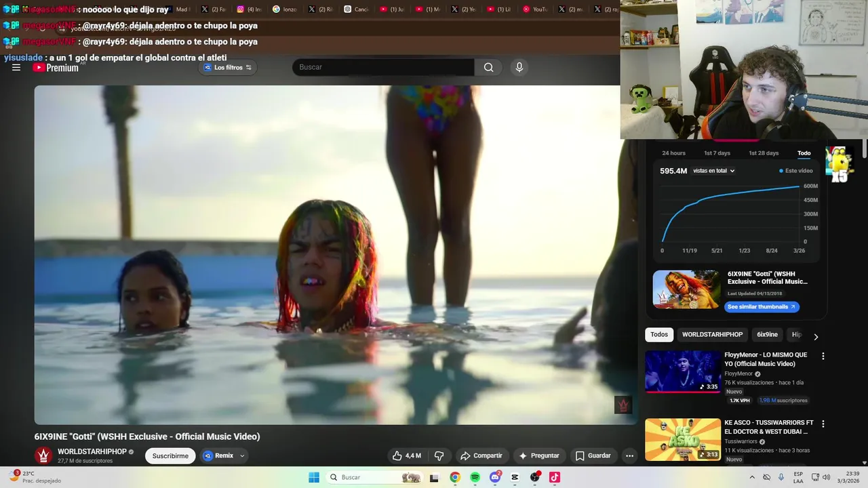Open Discord from the taskbar
The width and height of the screenshot is (868, 488).
point(495,477)
